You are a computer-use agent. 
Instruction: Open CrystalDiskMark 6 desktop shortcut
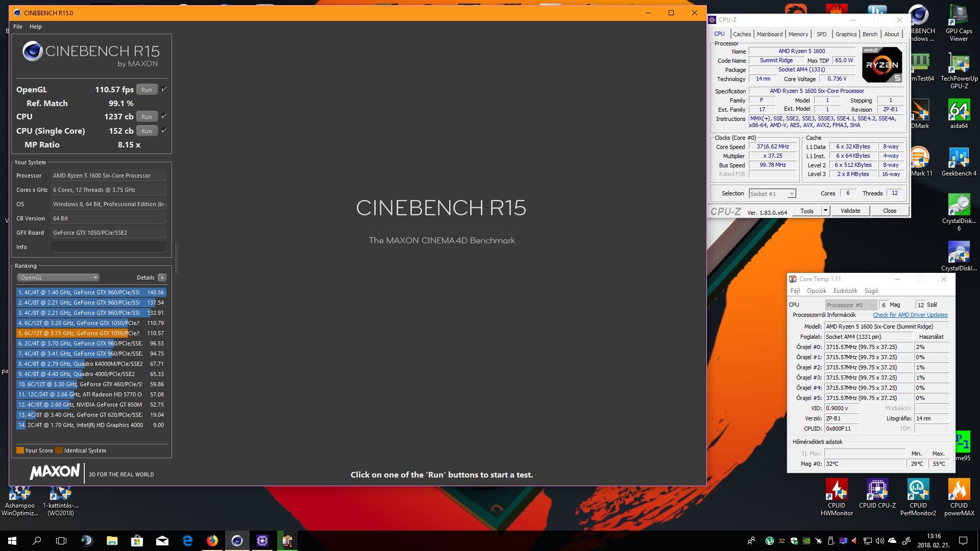click(x=959, y=212)
